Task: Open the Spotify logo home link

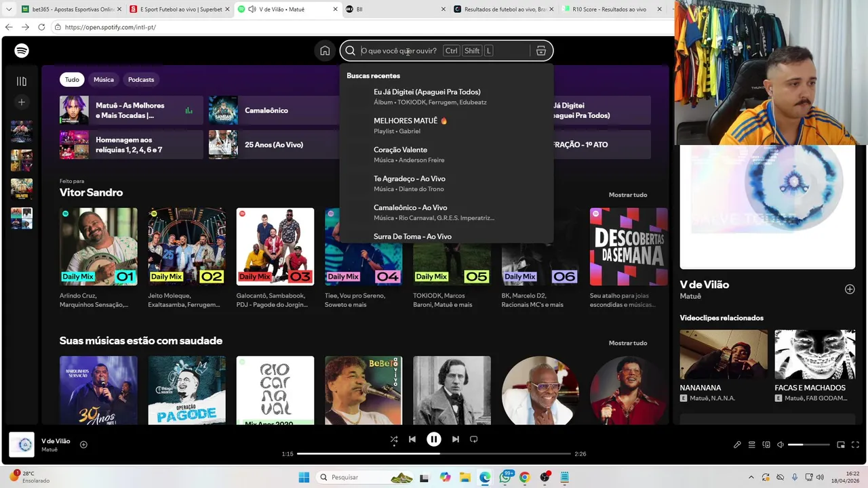Action: (x=22, y=51)
